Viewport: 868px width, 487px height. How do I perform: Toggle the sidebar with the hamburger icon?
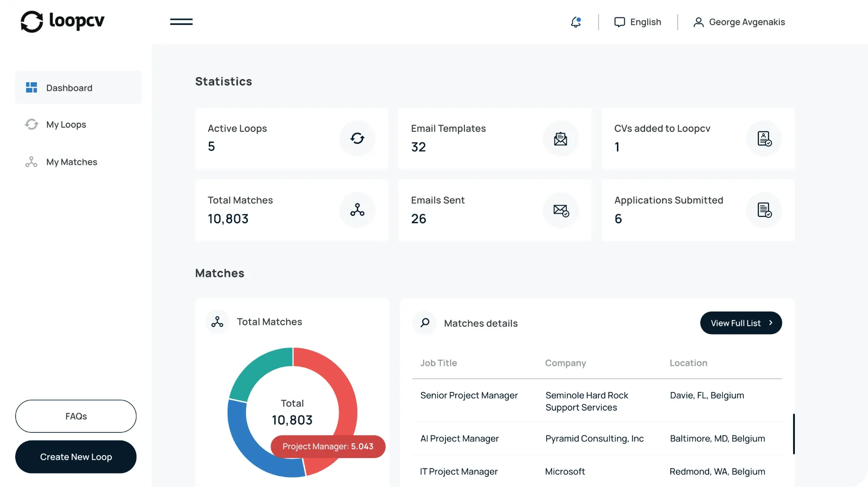[x=181, y=22]
